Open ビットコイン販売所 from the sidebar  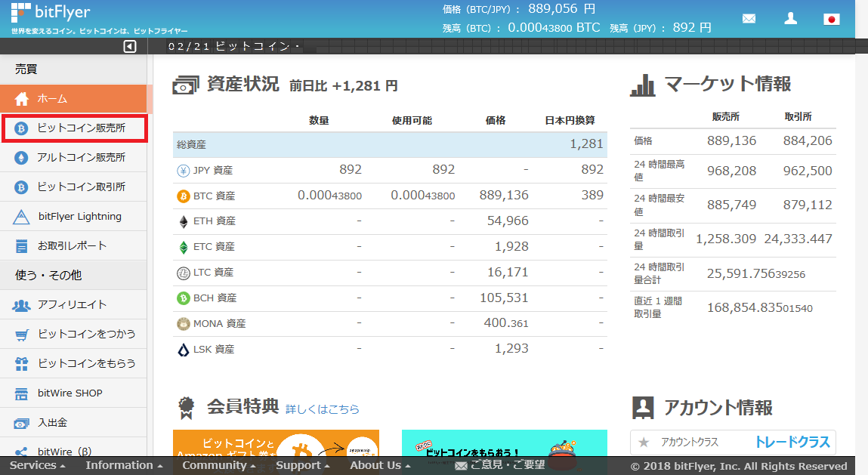coord(75,128)
